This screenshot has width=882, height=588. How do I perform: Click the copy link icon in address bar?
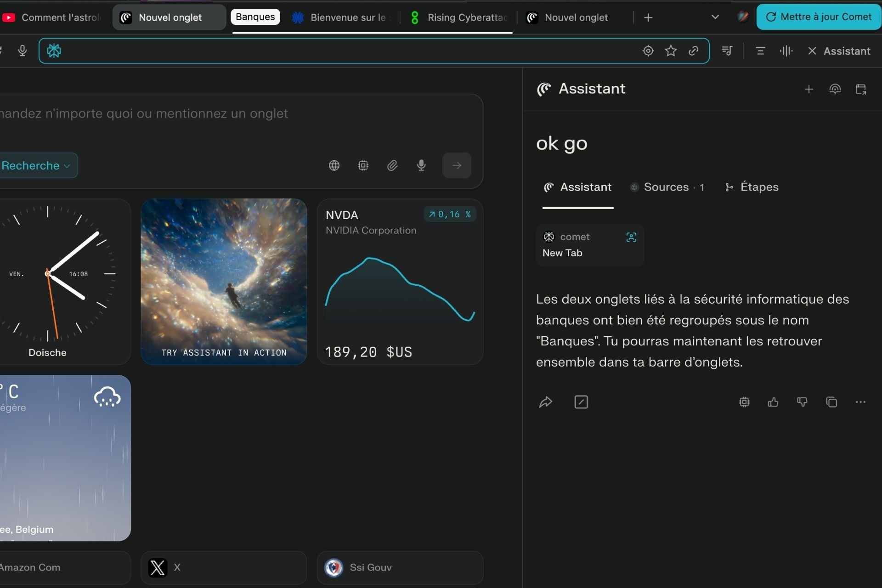point(694,51)
